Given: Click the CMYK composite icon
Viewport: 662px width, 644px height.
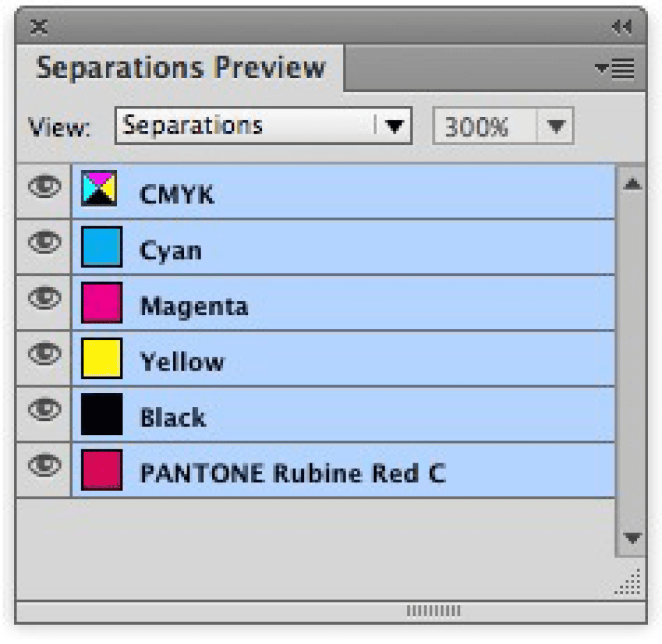Looking at the screenshot, I should 100,189.
